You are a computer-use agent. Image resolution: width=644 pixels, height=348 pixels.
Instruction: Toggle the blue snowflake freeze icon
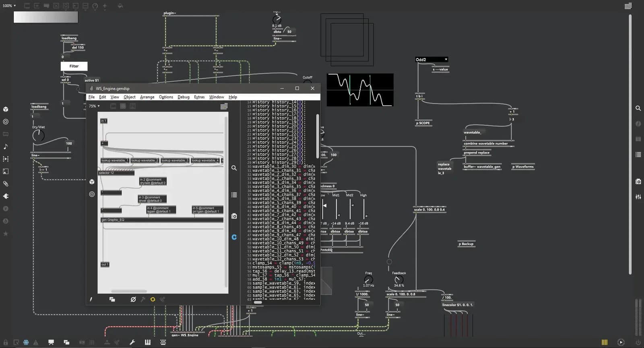pos(26,342)
